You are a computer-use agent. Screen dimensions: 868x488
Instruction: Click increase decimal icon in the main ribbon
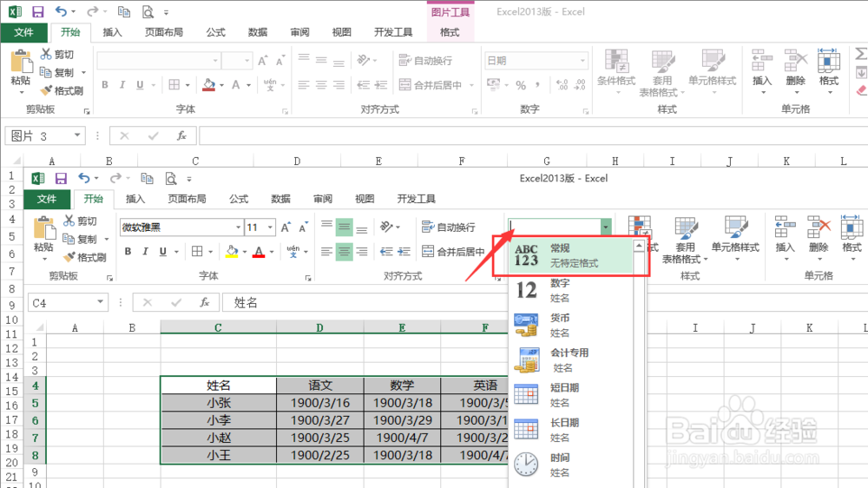pos(562,85)
